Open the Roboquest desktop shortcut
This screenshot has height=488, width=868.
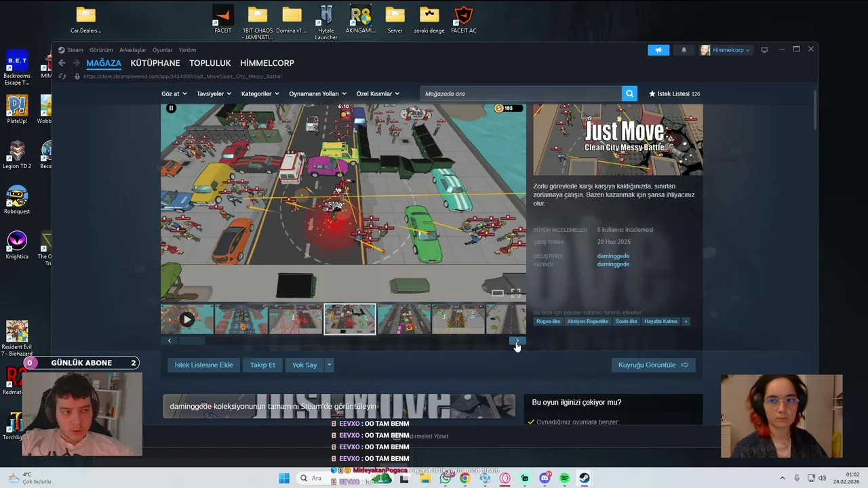coord(17,200)
